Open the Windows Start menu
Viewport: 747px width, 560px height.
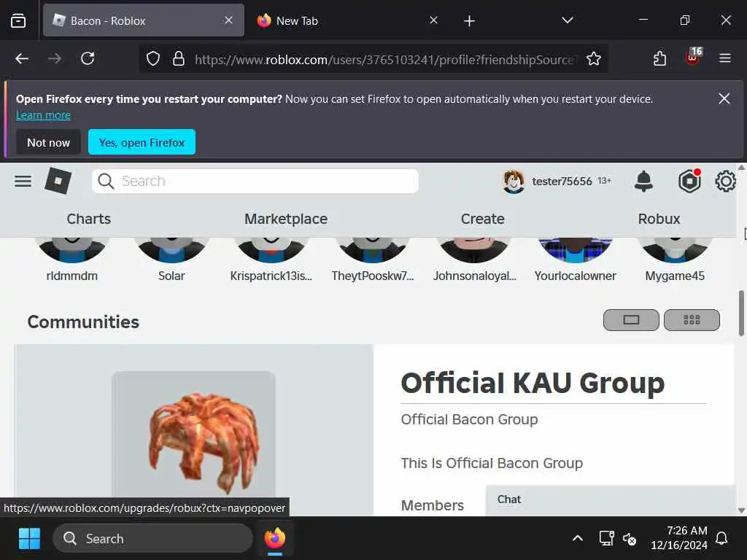[x=29, y=539]
